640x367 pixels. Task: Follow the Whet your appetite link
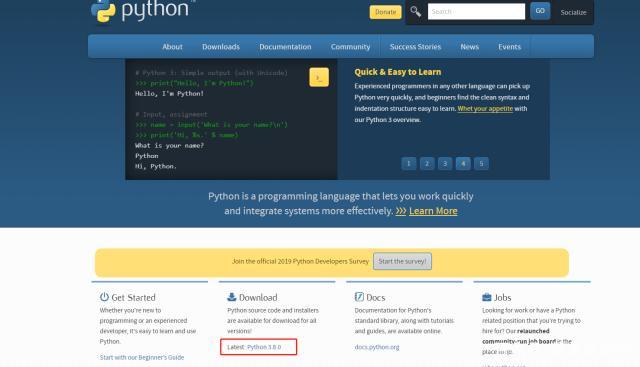[485, 109]
